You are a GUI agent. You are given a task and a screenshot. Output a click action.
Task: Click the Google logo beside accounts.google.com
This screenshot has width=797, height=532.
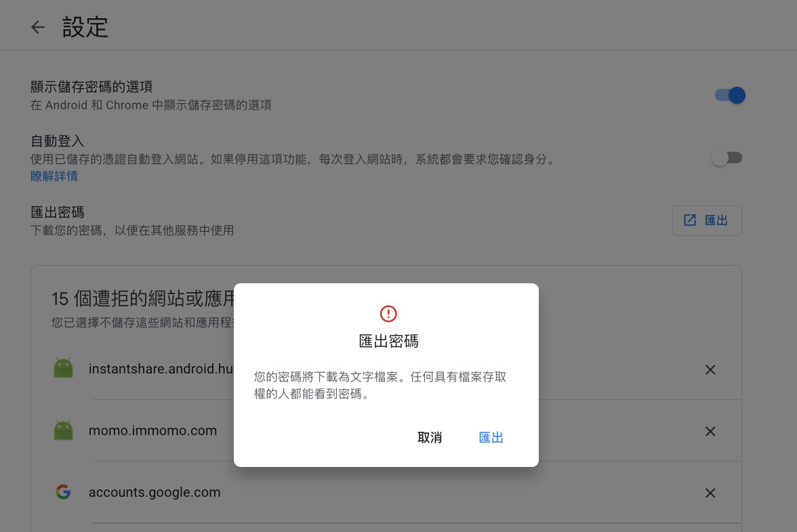pos(63,493)
